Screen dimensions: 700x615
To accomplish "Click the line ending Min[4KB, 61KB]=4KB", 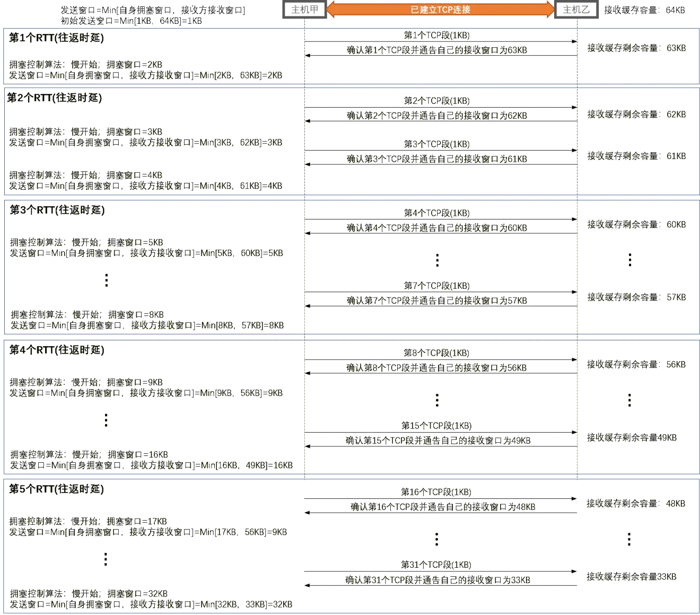I will point(145,186).
